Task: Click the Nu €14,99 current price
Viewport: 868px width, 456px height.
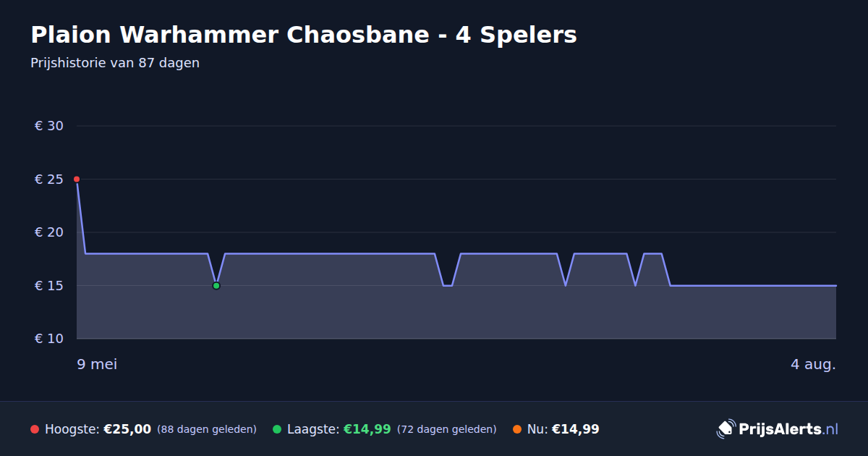Action: (x=575, y=429)
